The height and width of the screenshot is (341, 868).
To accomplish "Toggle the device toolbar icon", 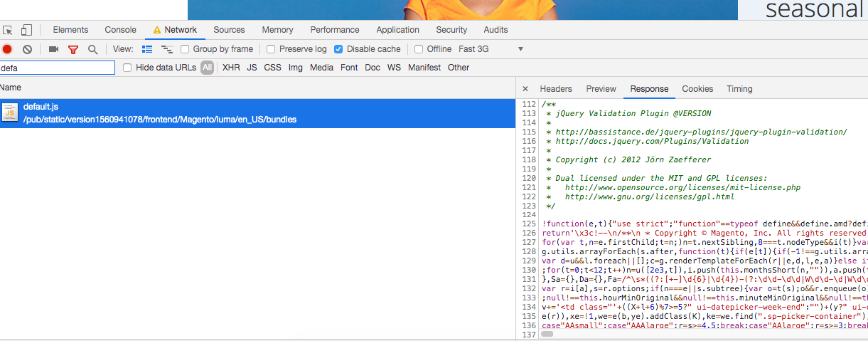I will (26, 30).
